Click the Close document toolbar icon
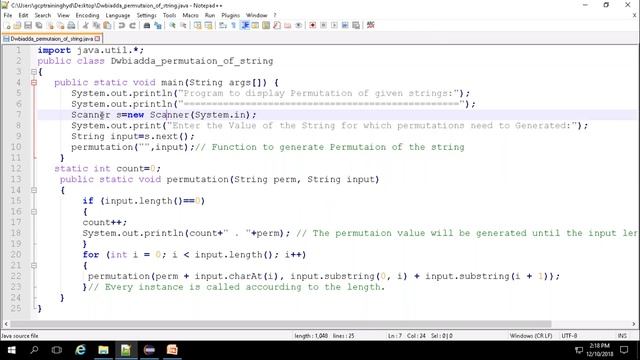The height and width of the screenshot is (360, 640). click(x=50, y=25)
